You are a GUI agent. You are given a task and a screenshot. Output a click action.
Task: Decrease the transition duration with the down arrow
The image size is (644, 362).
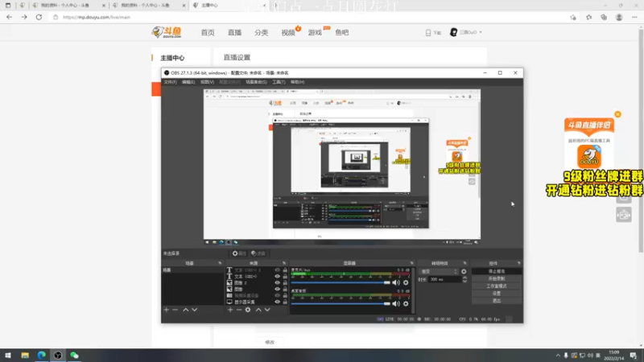tap(464, 281)
